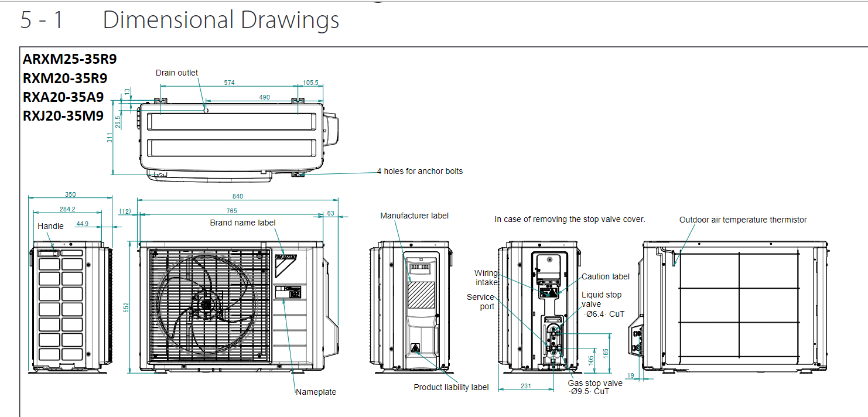Click the "Product liability label" text

pyautogui.click(x=451, y=387)
